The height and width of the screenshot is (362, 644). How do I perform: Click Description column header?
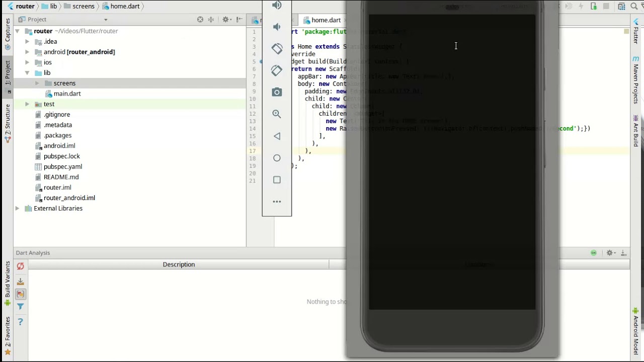[x=179, y=264]
